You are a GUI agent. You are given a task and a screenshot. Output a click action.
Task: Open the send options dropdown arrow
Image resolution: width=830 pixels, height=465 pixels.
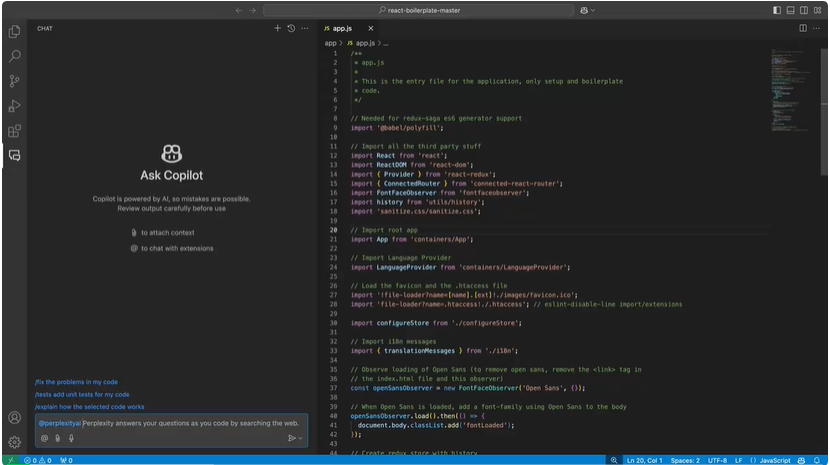301,438
